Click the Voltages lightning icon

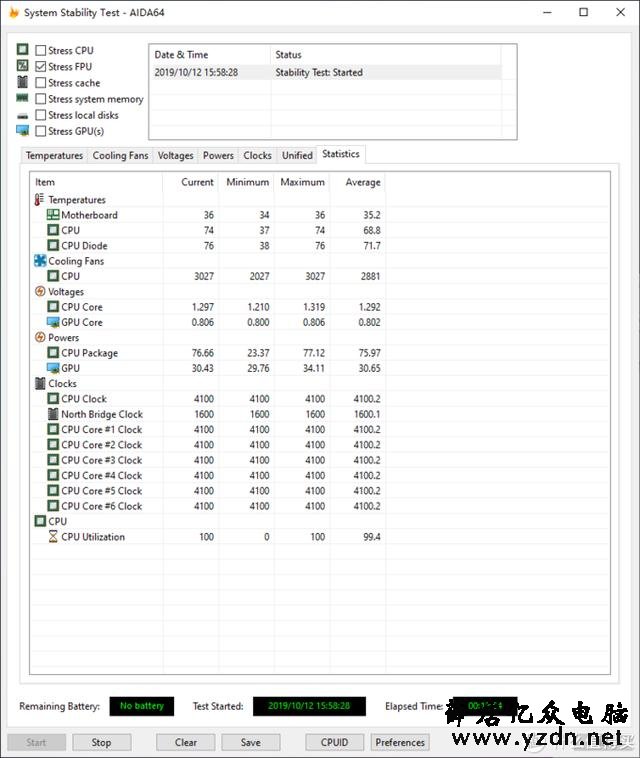point(40,291)
